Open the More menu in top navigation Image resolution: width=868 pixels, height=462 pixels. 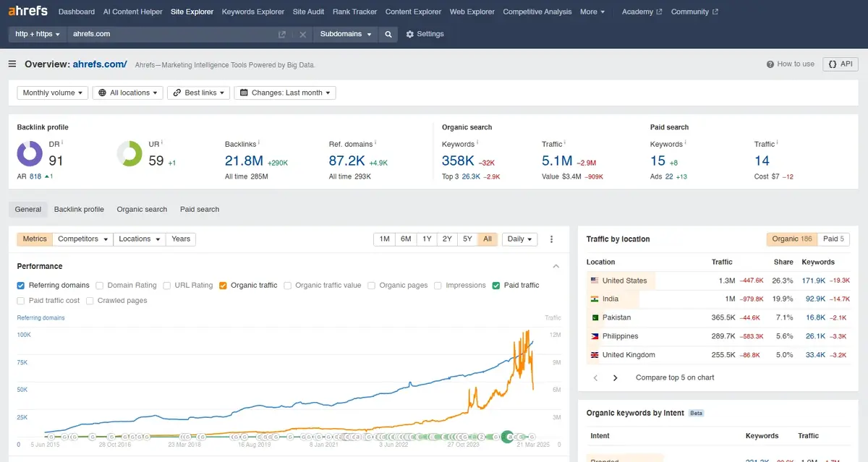592,12
